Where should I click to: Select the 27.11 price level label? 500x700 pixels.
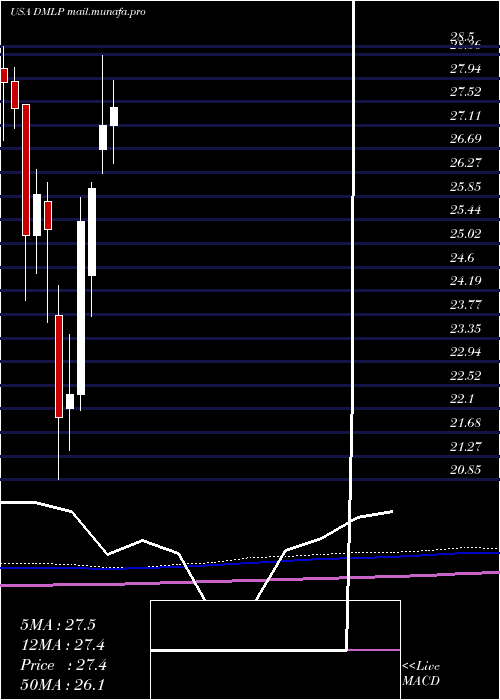[x=465, y=116]
